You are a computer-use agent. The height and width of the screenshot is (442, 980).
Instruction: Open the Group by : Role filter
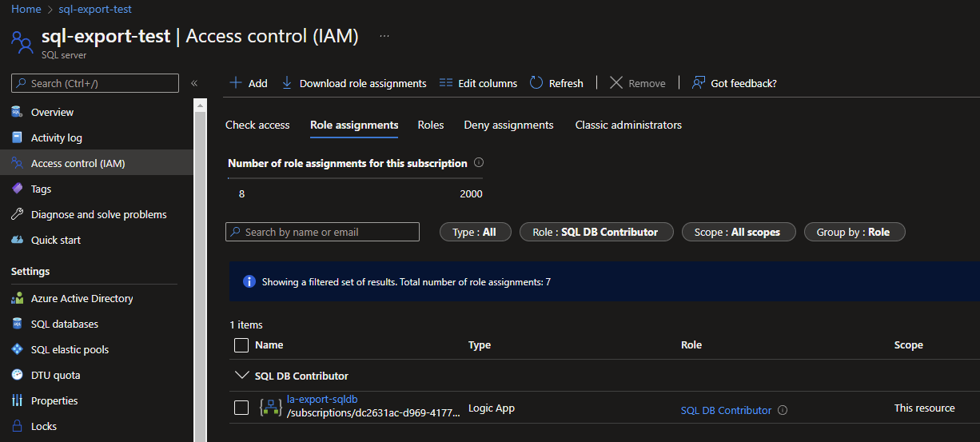tap(855, 232)
